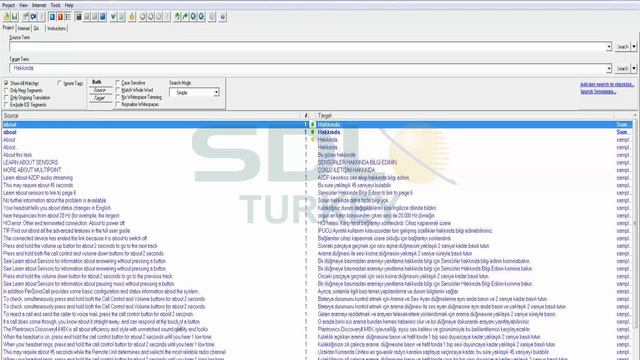
Task: Enable Normalize Whitespaces checkbox
Action: click(118, 104)
